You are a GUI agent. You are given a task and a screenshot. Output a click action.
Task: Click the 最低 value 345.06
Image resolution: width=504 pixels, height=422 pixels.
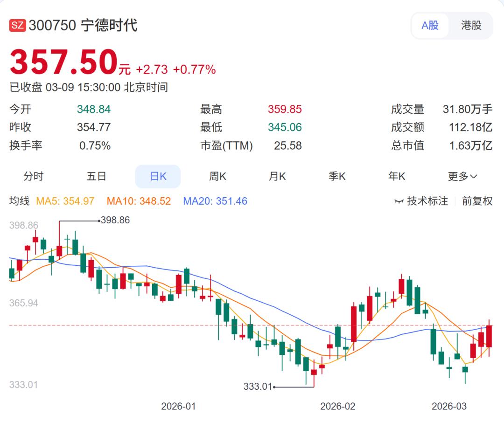pyautogui.click(x=285, y=127)
